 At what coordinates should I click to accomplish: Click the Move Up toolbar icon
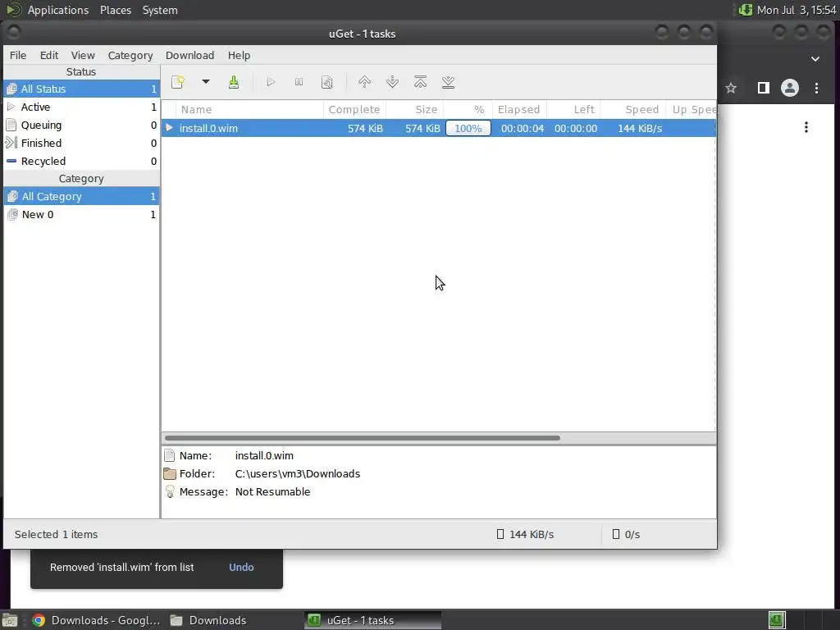pos(364,82)
